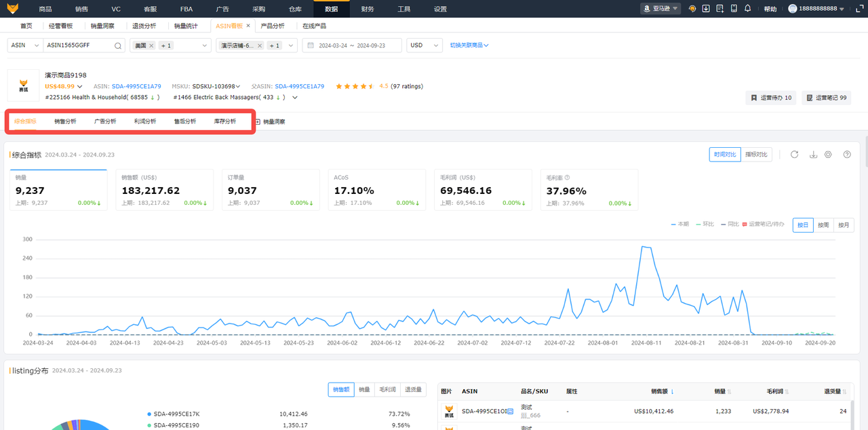
Task: Open the date range picker field
Action: (x=351, y=45)
